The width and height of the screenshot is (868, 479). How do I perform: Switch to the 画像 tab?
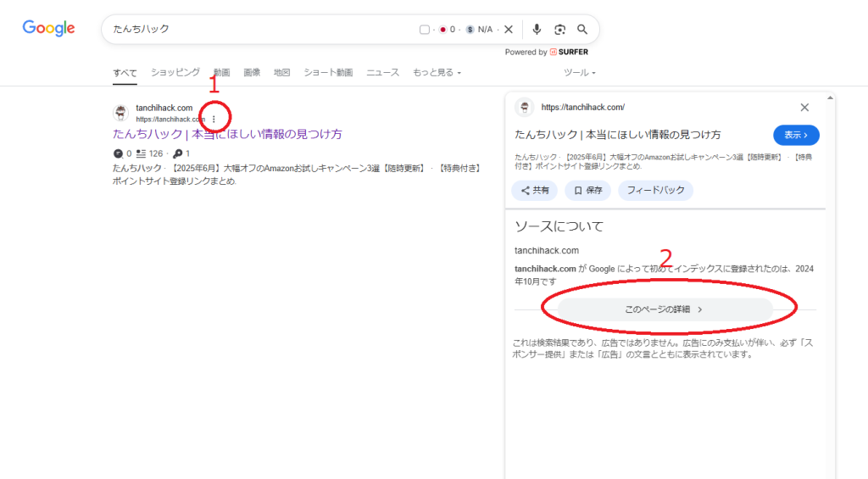point(252,73)
